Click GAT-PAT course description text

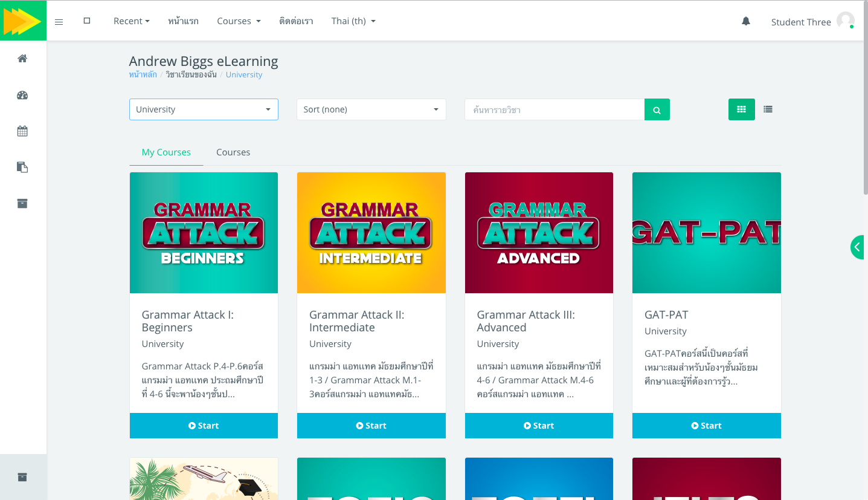[x=701, y=367]
